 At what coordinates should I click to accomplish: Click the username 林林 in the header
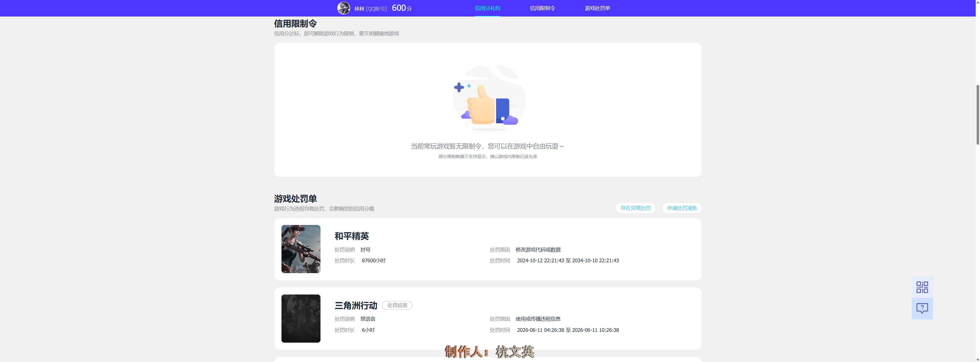(359, 9)
